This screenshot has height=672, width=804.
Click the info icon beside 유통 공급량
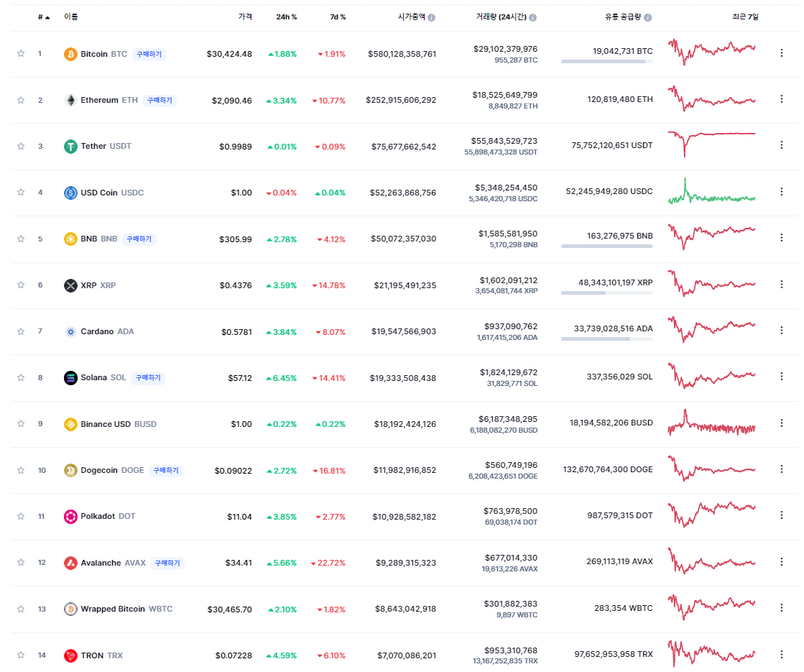(x=648, y=17)
